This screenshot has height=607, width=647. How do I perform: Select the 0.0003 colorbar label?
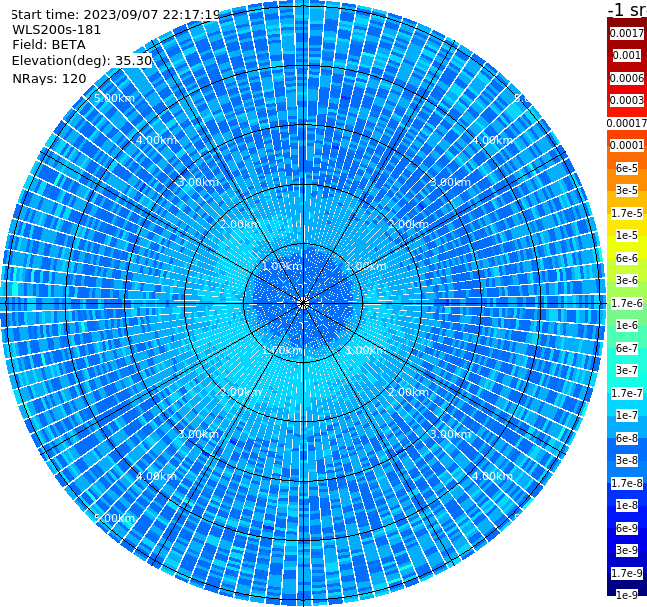click(627, 100)
